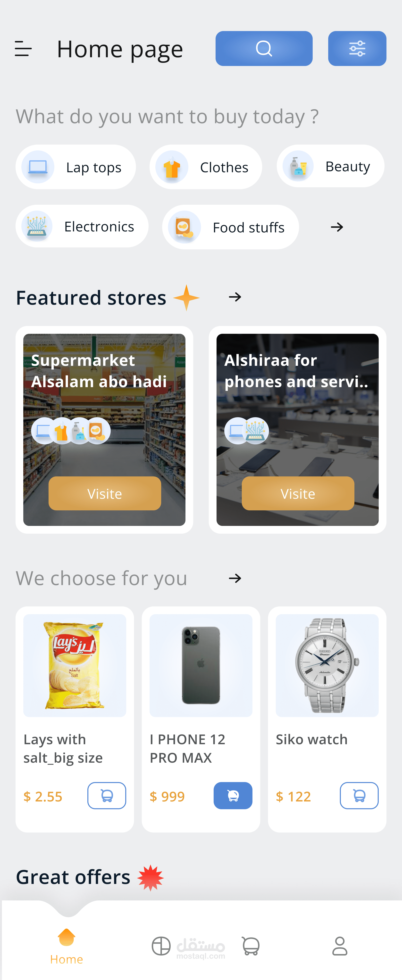Choose the Clothes category chip
402x980 pixels.
point(206,167)
